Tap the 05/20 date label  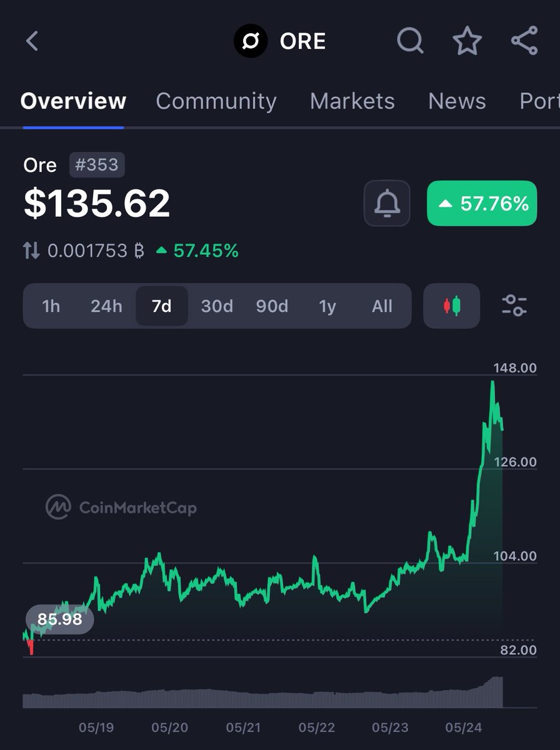[x=169, y=727]
